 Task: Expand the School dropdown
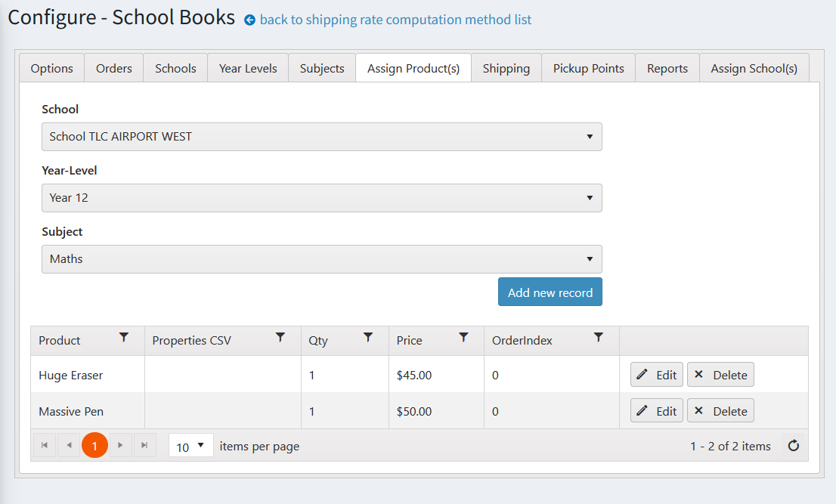coord(321,137)
